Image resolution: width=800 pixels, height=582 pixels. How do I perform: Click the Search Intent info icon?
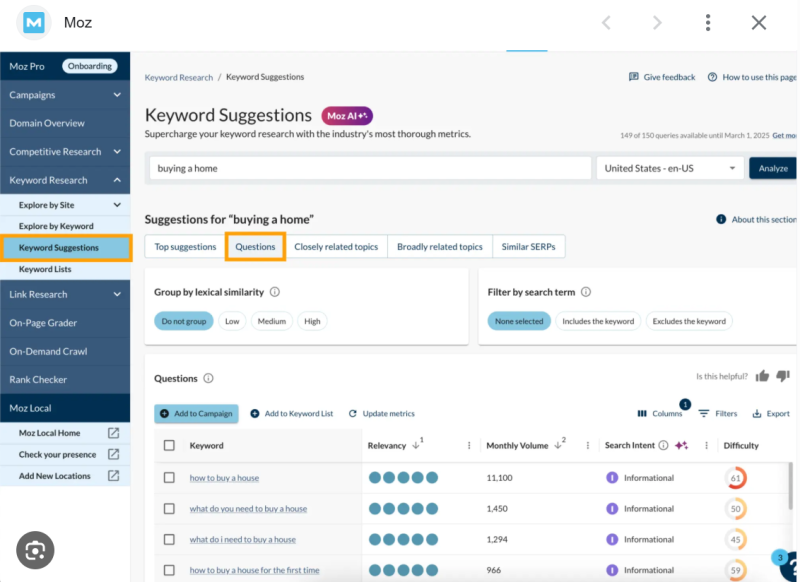pos(663,445)
